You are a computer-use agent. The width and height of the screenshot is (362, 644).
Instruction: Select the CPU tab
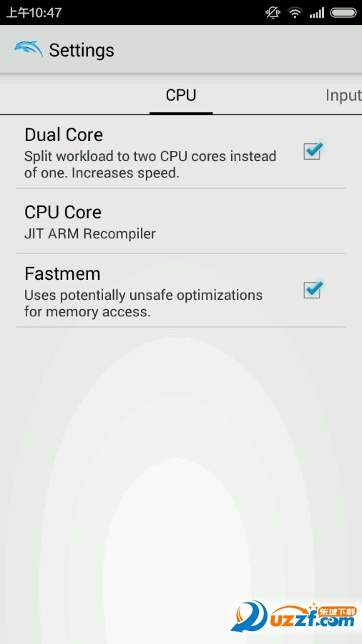coord(181,95)
